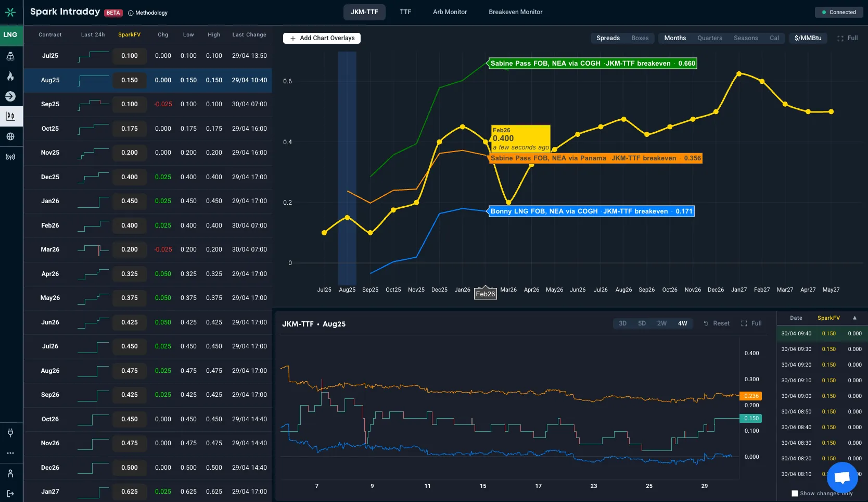This screenshot has height=502, width=868.
Task: Open the broadcast signal sidebar icon
Action: click(10, 157)
